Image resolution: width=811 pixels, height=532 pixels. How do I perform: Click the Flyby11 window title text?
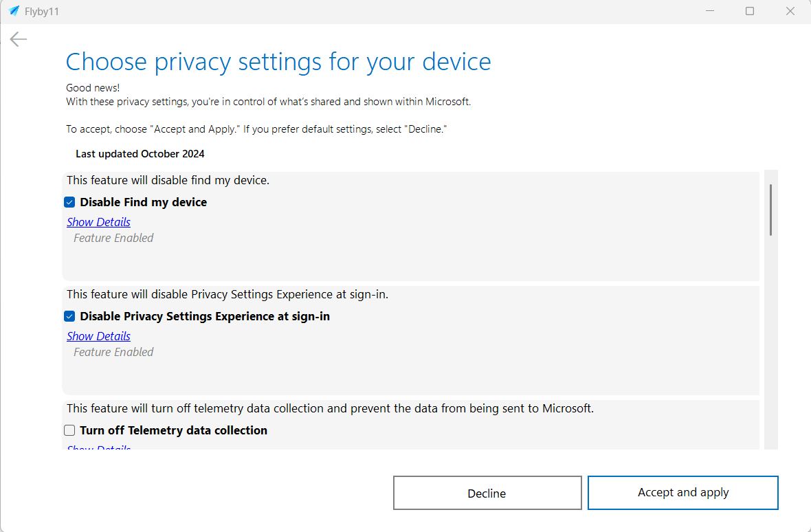pyautogui.click(x=42, y=11)
